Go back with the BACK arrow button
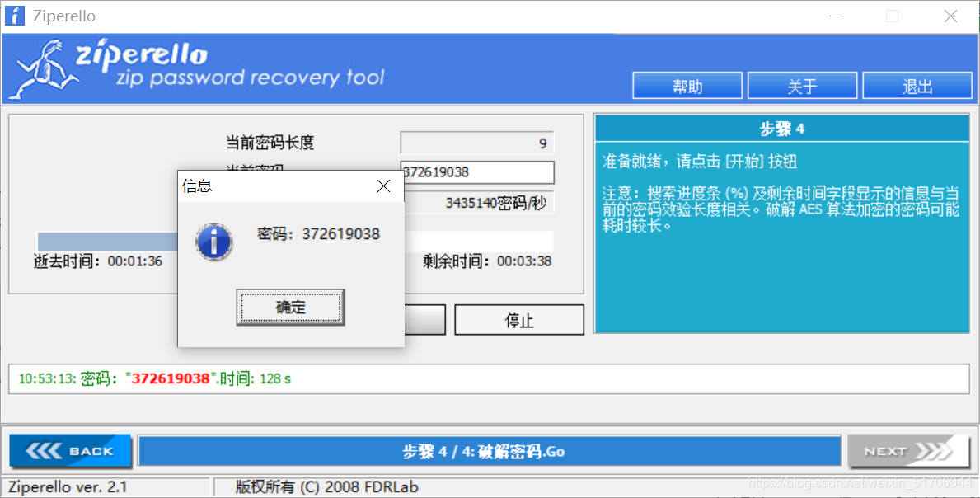 (70, 450)
